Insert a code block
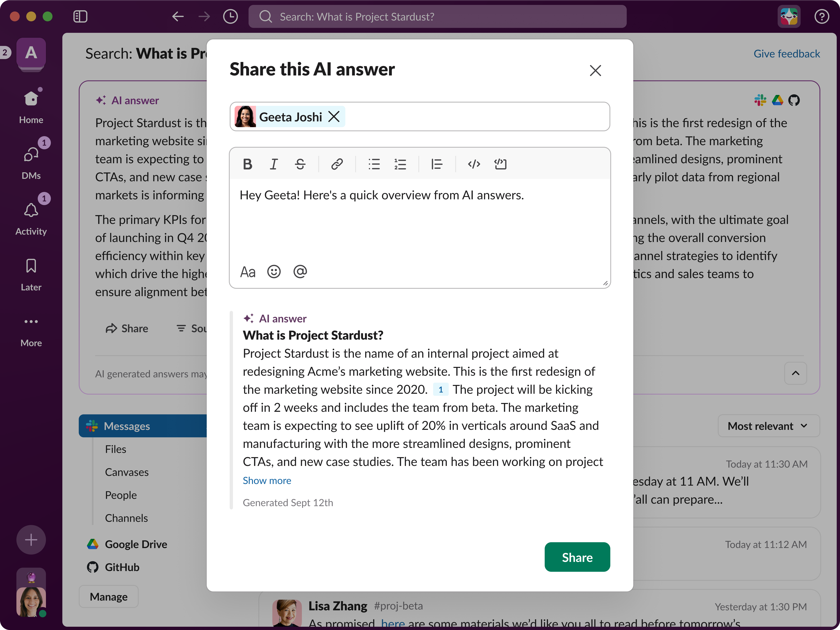This screenshot has height=630, width=840. pyautogui.click(x=500, y=164)
